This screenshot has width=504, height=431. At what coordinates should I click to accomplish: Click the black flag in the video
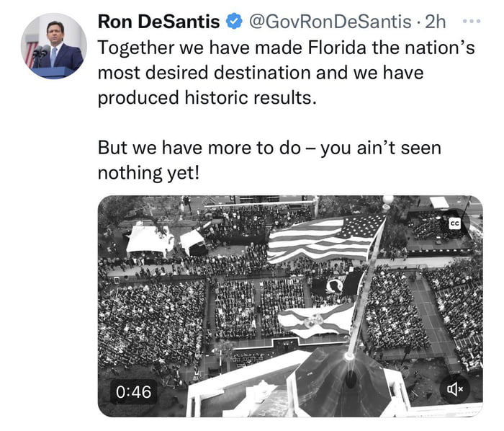tap(336, 285)
